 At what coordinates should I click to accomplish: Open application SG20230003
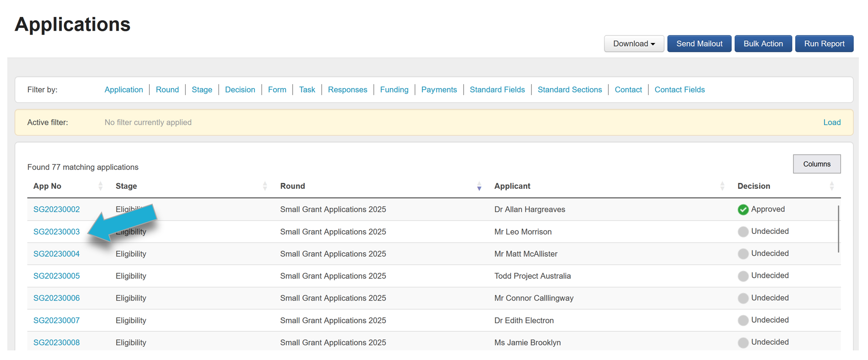coord(56,232)
